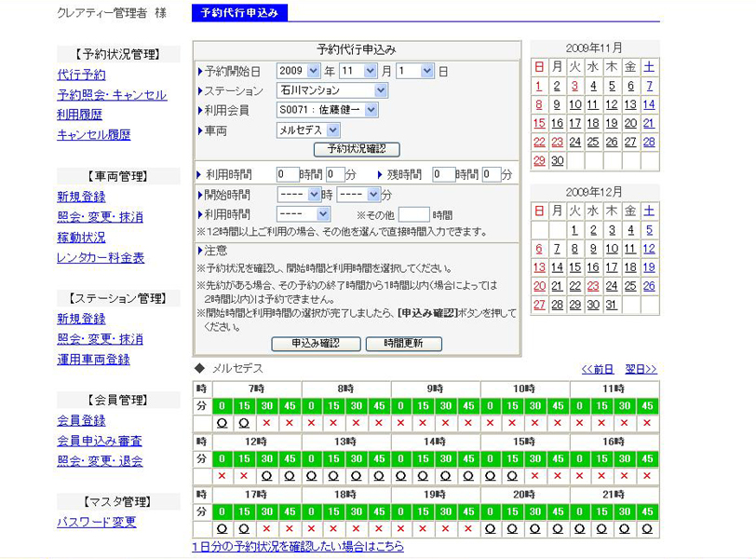
Task: Open 1日分の予約状況を確認したい場合はこちら link
Action: tap(298, 547)
